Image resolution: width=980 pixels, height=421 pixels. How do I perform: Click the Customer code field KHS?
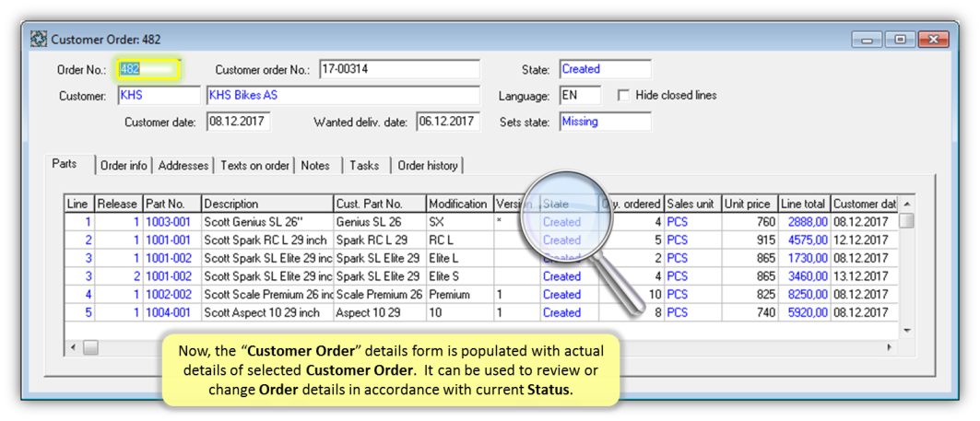(x=159, y=96)
